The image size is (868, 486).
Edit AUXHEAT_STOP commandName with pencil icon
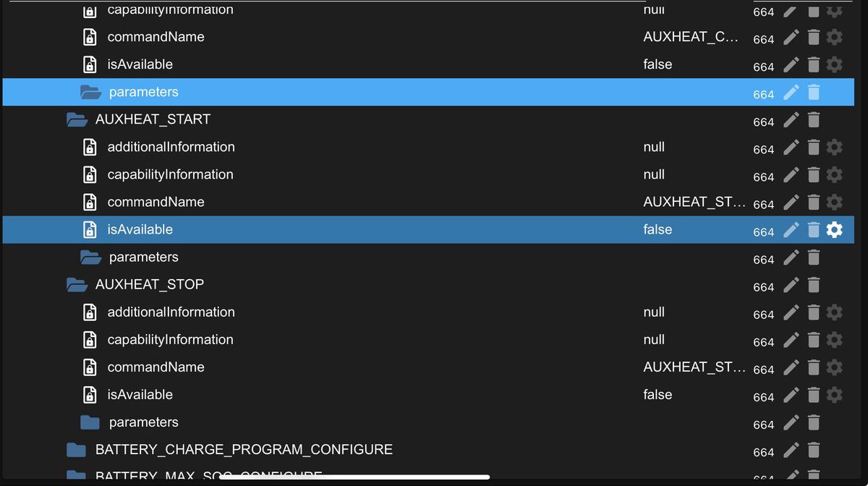(x=791, y=367)
